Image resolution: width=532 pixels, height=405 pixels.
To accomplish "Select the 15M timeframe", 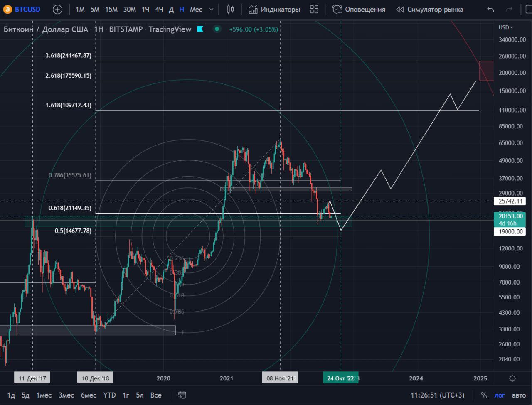I will click(x=111, y=9).
